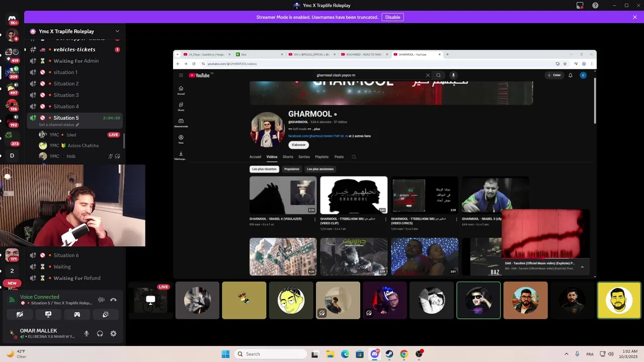Join the Situation 6 voice channel
Viewport: 644px width, 362px height.
coord(74,255)
